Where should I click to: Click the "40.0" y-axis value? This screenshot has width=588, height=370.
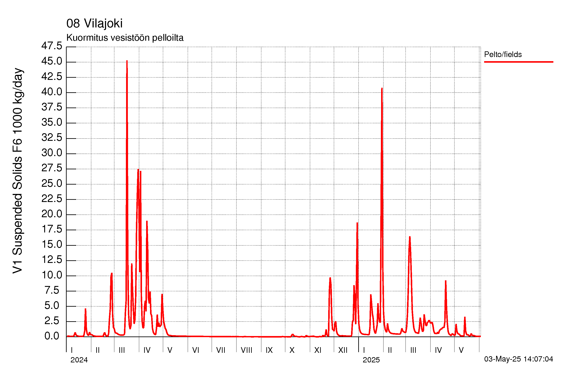click(52, 92)
